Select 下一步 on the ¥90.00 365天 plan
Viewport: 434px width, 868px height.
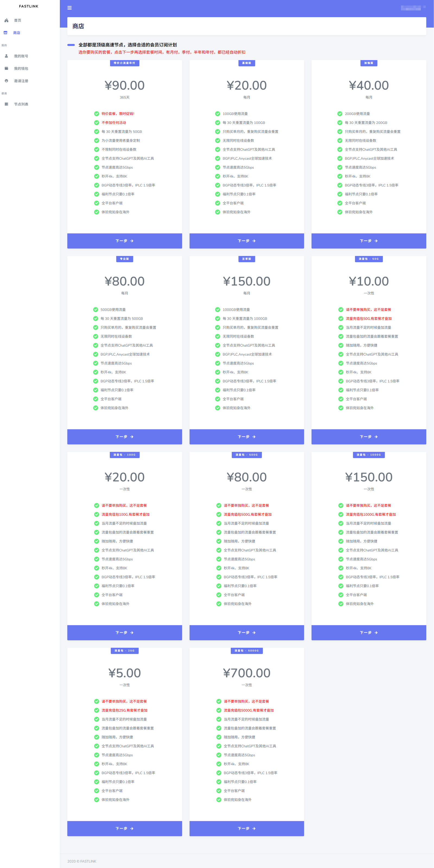[125, 241]
